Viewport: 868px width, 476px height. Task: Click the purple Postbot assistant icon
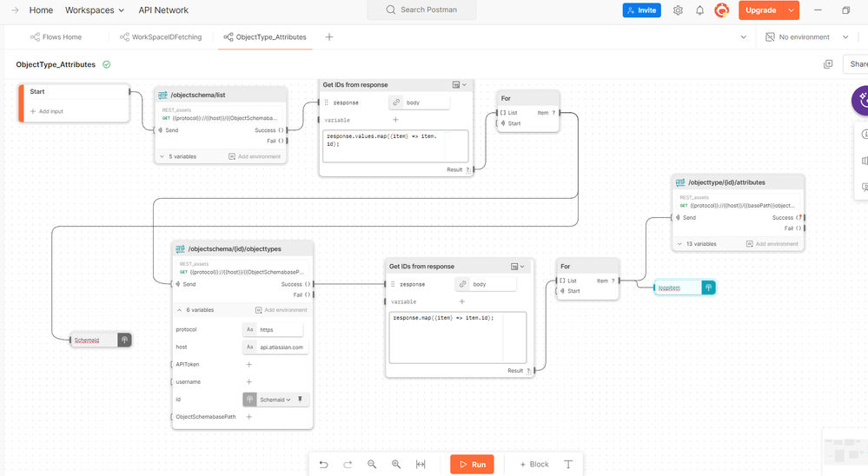(x=861, y=100)
